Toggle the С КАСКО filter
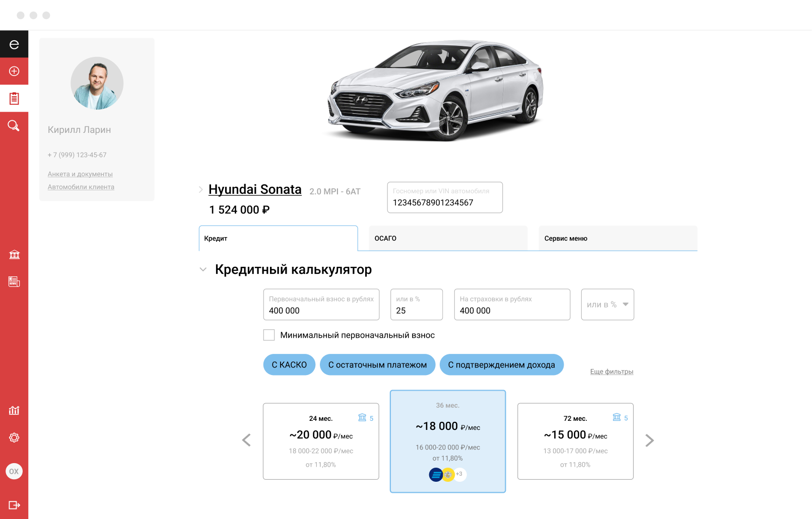Image resolution: width=812 pixels, height=519 pixels. 289,364
